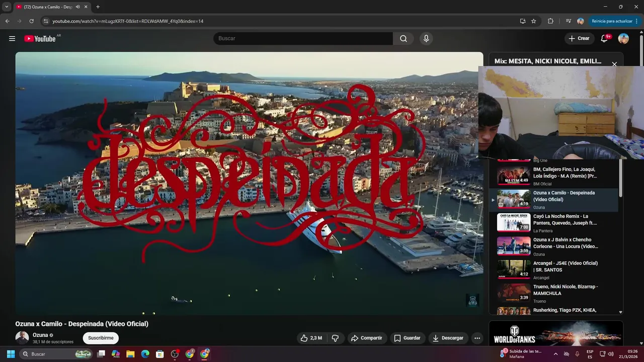This screenshot has height=362, width=644.
Task: Play Una Locura by Ozuna x J Balvin
Action: [553, 247]
